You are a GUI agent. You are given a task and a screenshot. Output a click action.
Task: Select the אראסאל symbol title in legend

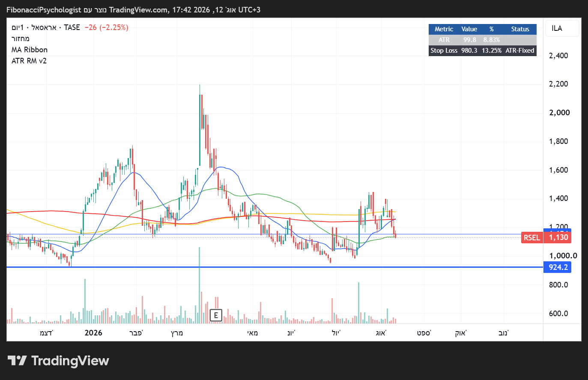click(44, 27)
